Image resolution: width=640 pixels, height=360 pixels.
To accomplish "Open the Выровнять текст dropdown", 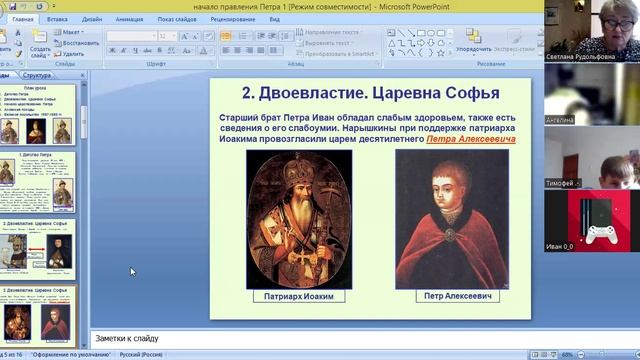I will click(x=324, y=43).
